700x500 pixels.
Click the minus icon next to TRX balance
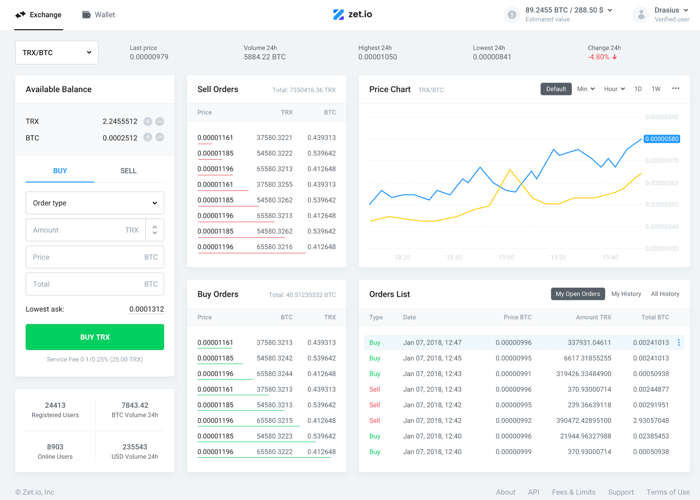(x=160, y=121)
